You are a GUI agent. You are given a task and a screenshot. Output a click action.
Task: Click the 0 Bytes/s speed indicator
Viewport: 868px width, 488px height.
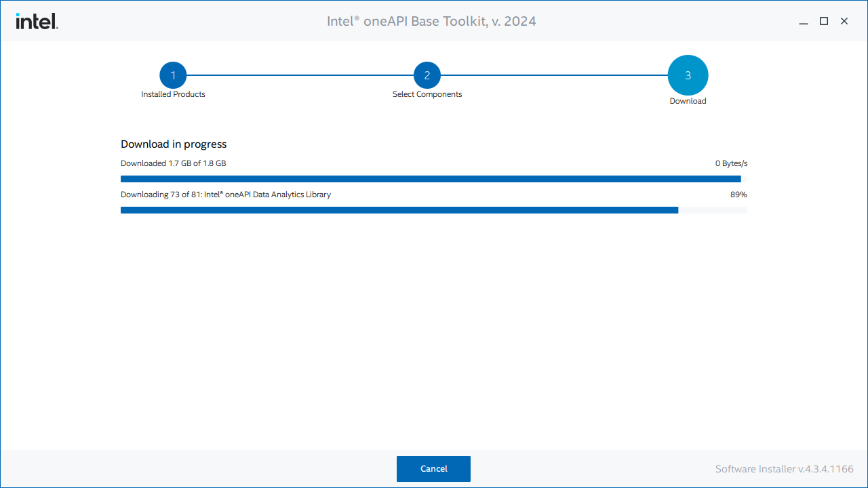point(731,163)
